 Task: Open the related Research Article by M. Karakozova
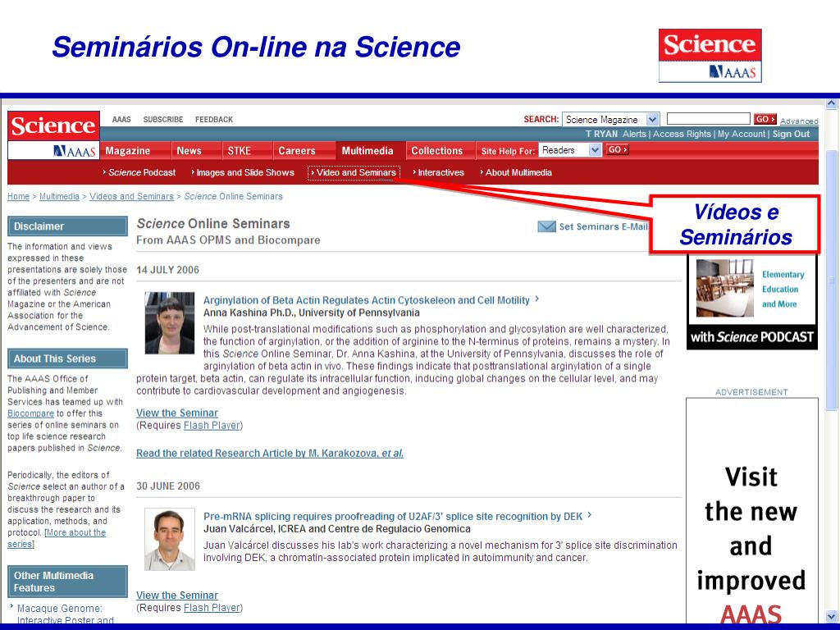[x=269, y=453]
